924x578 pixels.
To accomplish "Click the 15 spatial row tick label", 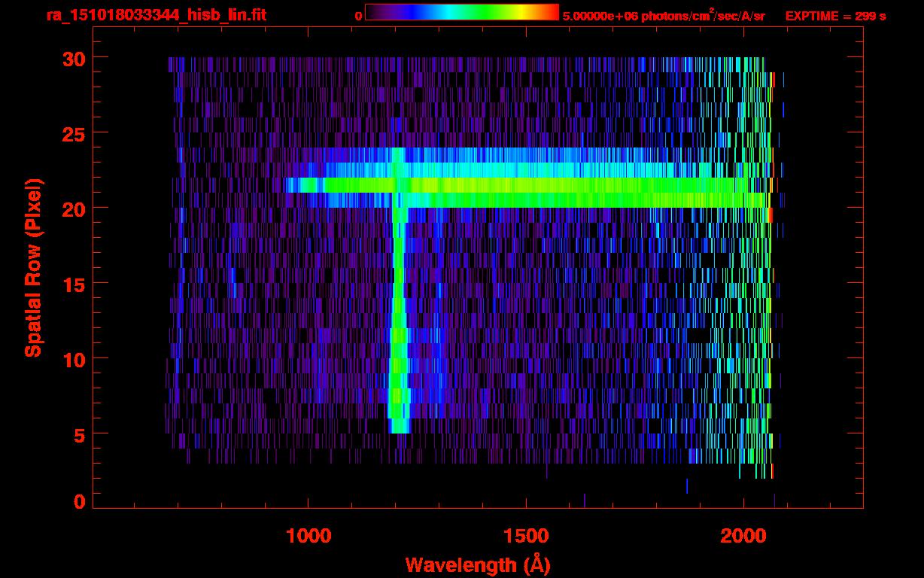I will tap(73, 284).
